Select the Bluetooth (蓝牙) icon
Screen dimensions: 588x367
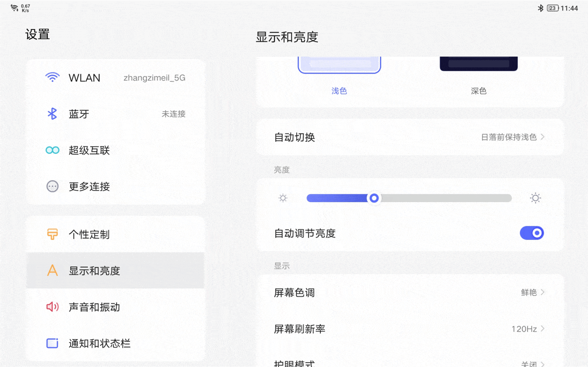52,114
